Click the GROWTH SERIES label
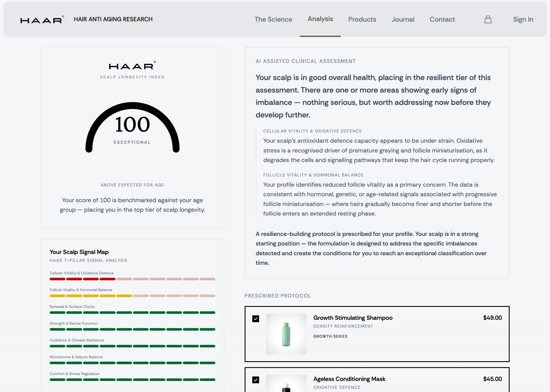Viewport: 550px width, 392px height. point(330,336)
